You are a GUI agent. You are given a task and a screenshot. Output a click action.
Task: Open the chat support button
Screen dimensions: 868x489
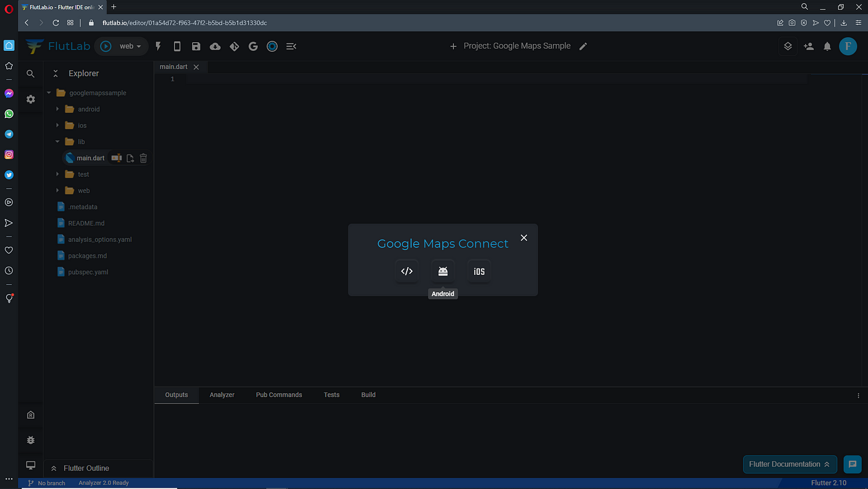coord(852,464)
